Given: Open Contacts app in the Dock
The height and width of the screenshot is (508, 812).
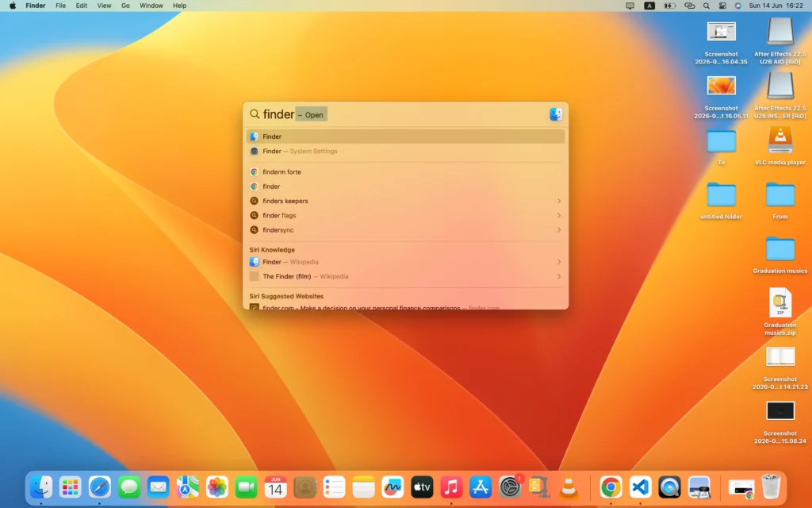Looking at the screenshot, I should click(305, 487).
